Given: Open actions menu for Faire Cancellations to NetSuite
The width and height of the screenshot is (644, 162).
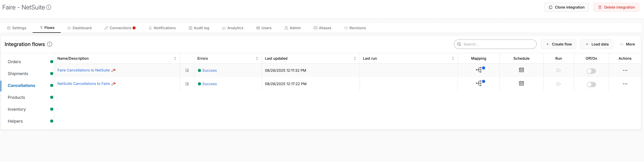Looking at the screenshot, I should click(x=625, y=71).
